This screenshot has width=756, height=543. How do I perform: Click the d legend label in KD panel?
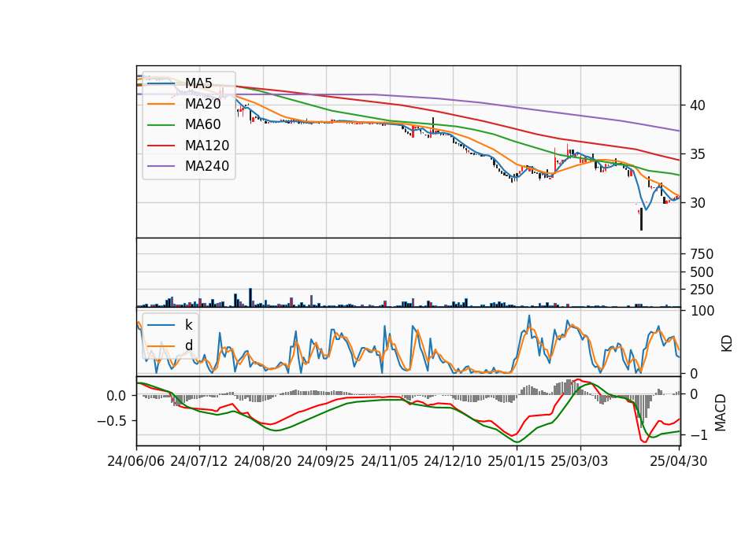tap(189, 345)
